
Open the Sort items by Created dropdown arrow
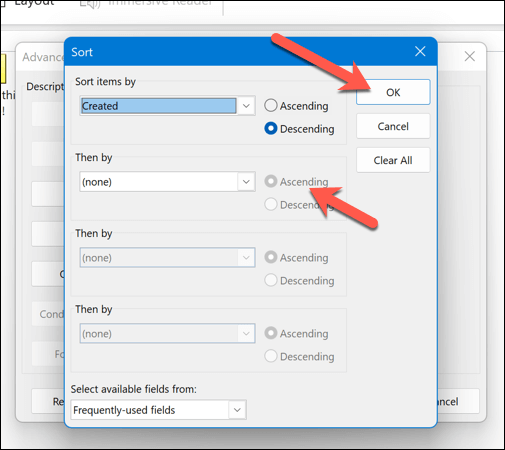246,106
